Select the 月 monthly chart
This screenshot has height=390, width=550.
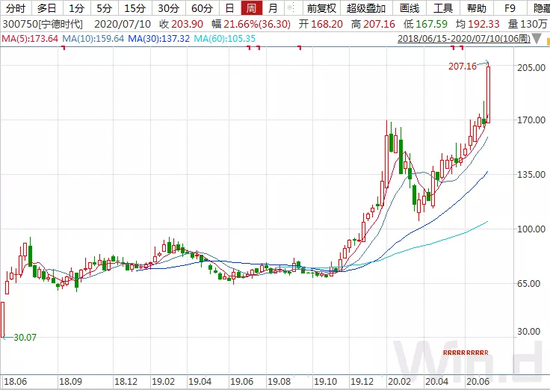point(273,8)
